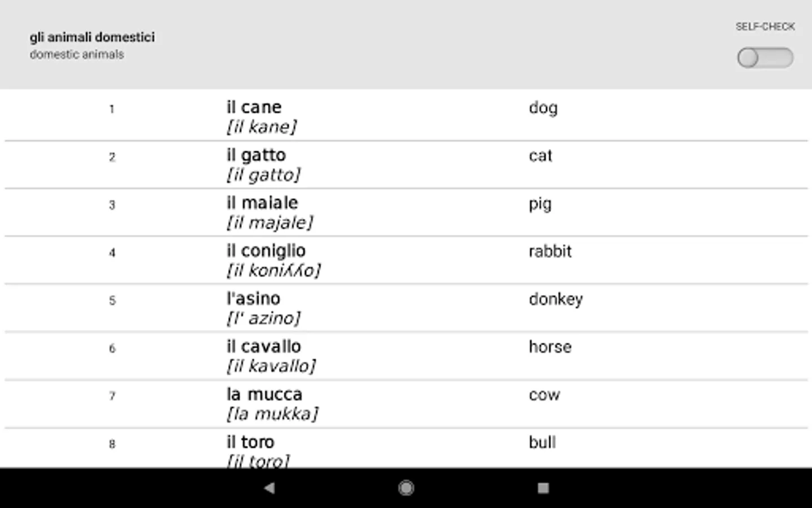The height and width of the screenshot is (508, 812).
Task: Tap the 'rabbit' translation text
Action: point(550,251)
